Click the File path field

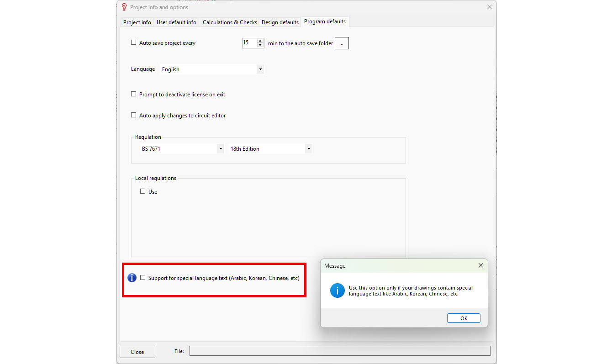click(x=339, y=351)
